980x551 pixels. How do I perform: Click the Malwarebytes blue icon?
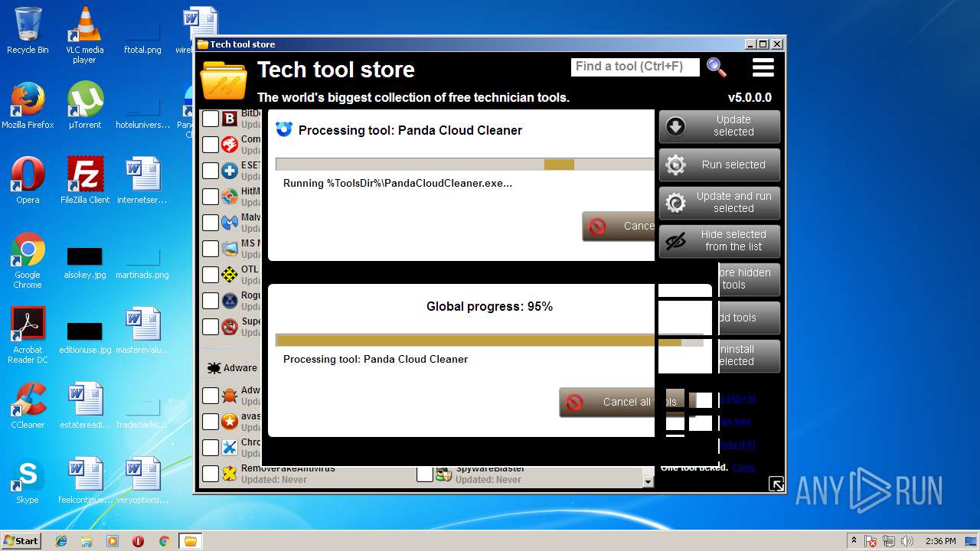coord(230,223)
